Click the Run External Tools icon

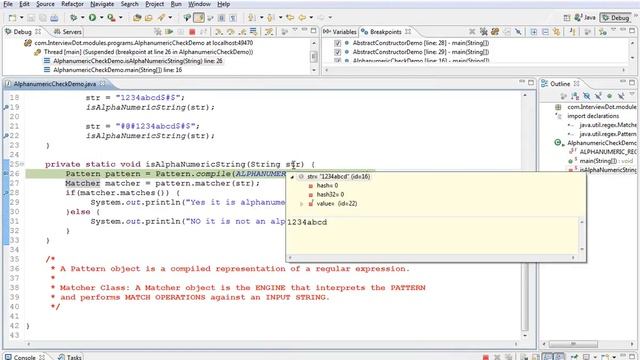pyautogui.click(x=111, y=18)
